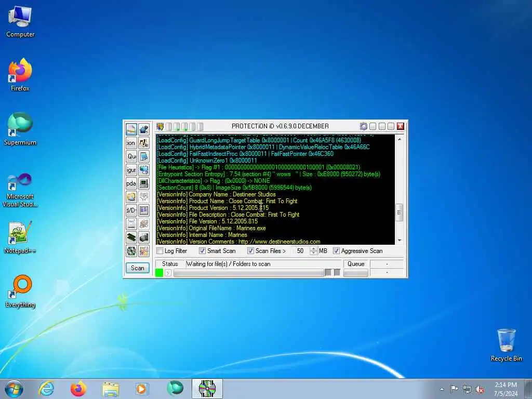Click the destineerstudios.com URL log line
This screenshot has width=532, height=399.
[x=238, y=242]
